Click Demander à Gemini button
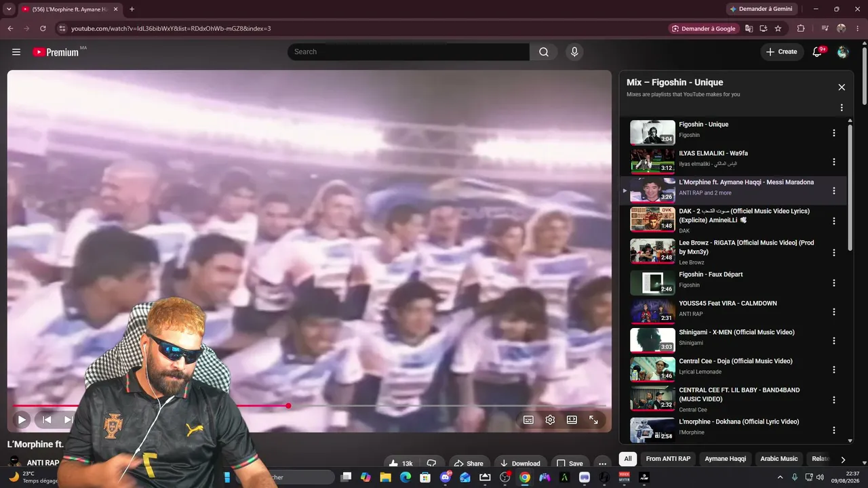The width and height of the screenshot is (868, 488). pyautogui.click(x=760, y=9)
